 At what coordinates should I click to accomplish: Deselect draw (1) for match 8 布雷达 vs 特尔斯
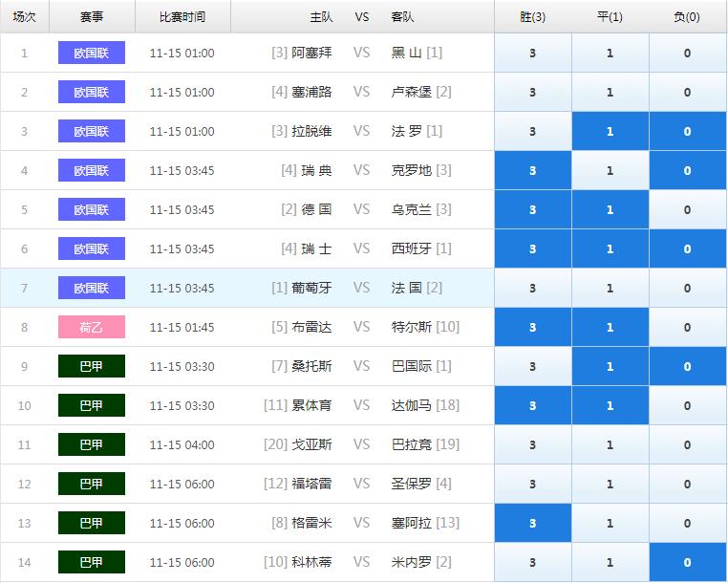pos(610,327)
